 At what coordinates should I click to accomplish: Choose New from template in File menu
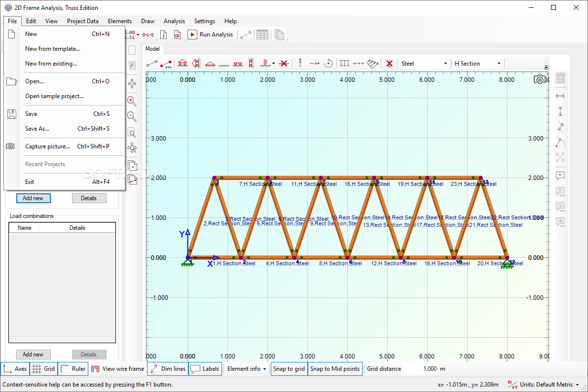tap(53, 49)
